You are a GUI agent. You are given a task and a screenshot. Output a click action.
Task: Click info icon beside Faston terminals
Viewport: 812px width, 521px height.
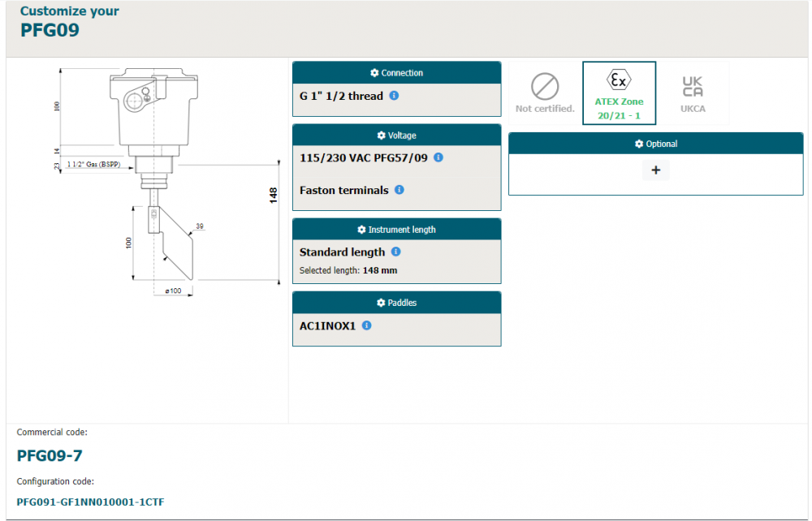click(x=399, y=190)
